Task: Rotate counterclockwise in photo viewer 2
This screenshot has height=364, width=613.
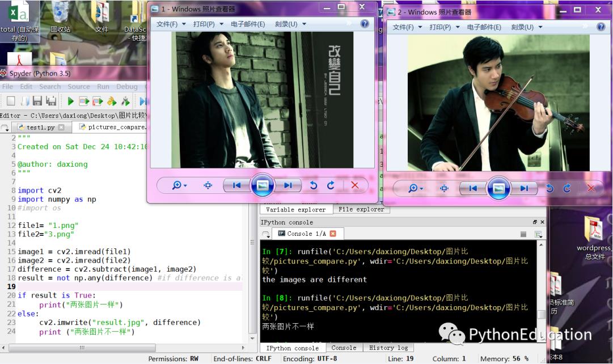Action: coord(549,188)
